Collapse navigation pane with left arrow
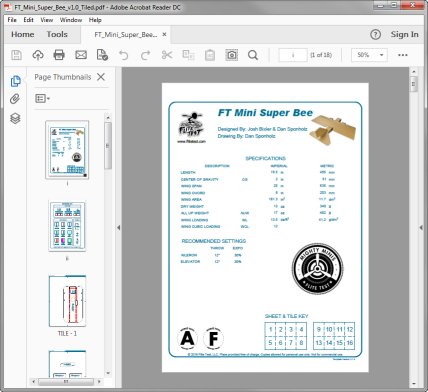428x392 pixels. 119,228
